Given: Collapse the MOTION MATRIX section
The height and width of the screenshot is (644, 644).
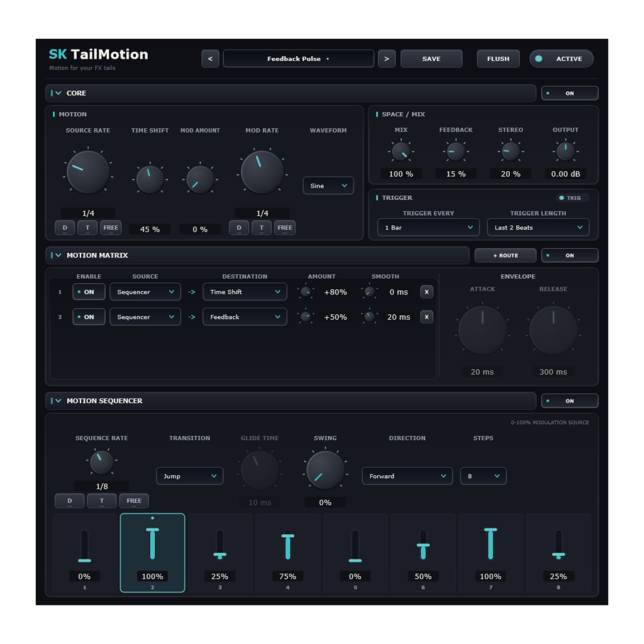Looking at the screenshot, I should click(x=58, y=255).
